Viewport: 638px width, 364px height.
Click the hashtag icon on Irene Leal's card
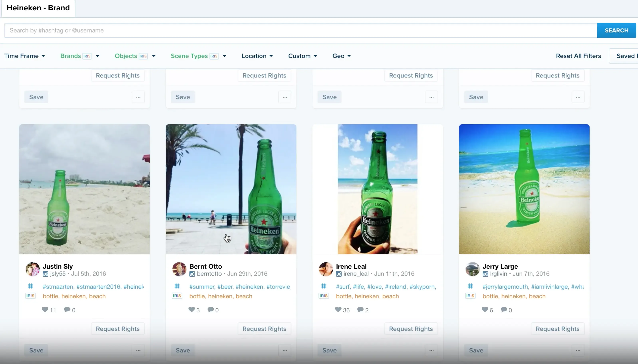tap(324, 286)
